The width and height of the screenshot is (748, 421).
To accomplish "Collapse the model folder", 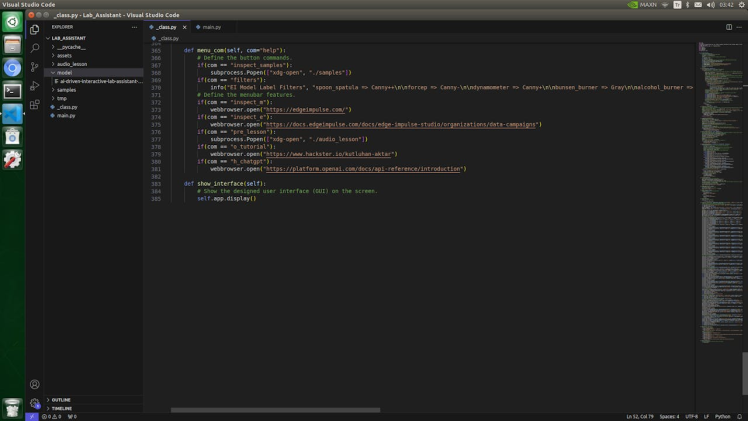I will click(x=63, y=73).
